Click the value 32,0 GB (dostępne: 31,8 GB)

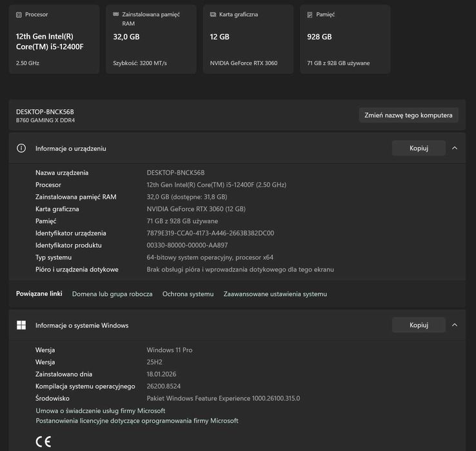point(187,197)
